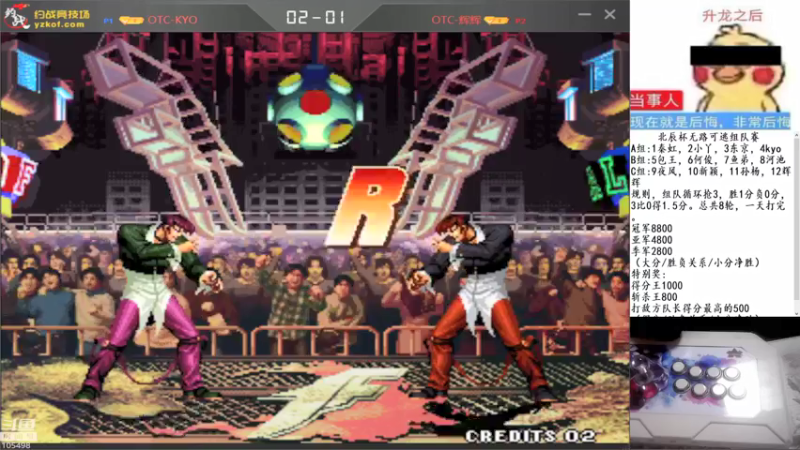Image resolution: width=800 pixels, height=450 pixels.
Task: Click the CREDITS 02 counter
Action: 531,436
